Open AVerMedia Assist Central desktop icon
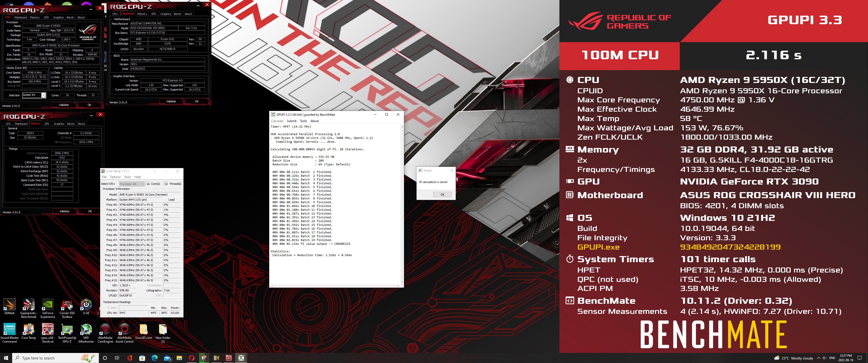This screenshot has height=363, width=868. coord(125,333)
